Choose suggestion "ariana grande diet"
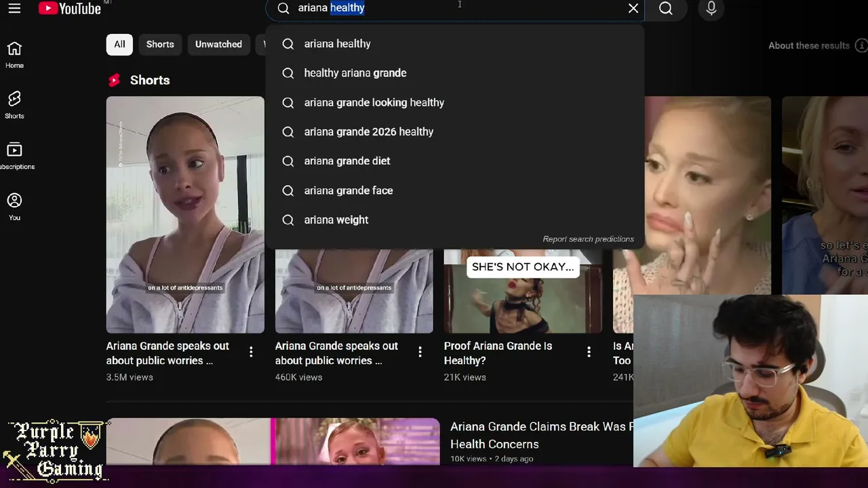868x488 pixels. pos(454,161)
